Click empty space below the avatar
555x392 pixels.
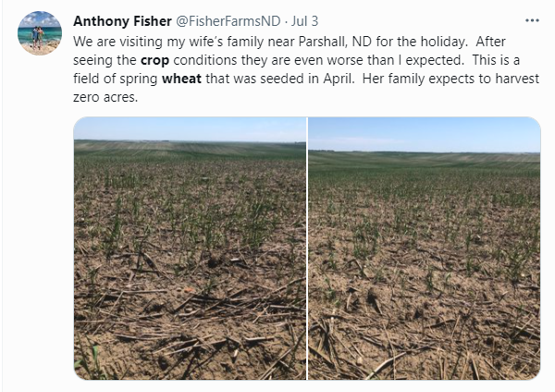tap(40, 213)
